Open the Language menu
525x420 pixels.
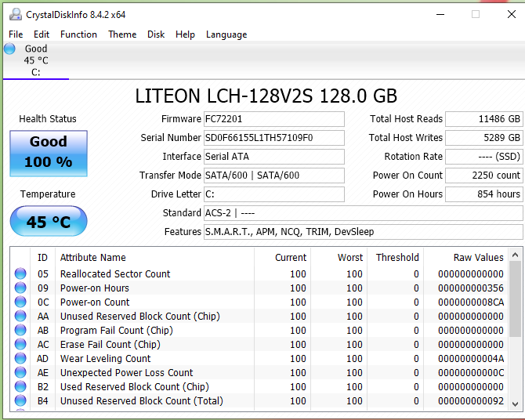point(226,34)
